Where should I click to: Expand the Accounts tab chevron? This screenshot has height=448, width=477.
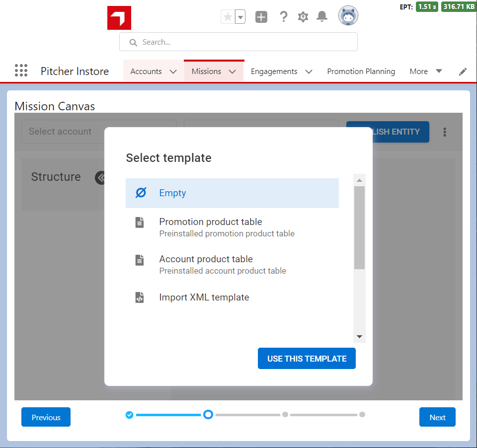point(173,72)
